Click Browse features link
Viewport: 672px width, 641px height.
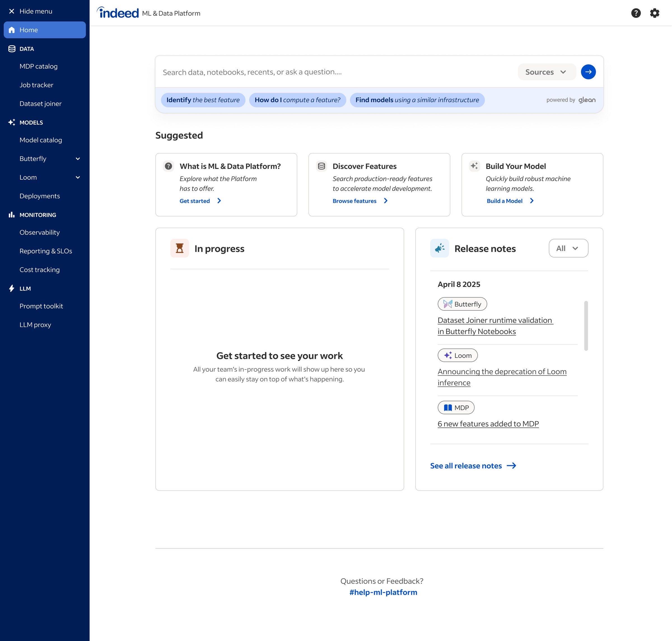354,201
